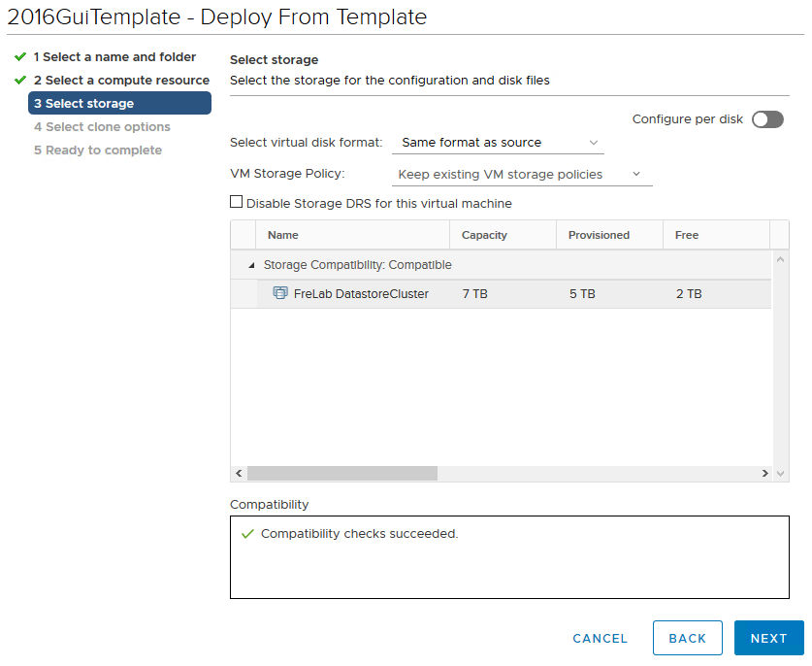Open the VM Storage Policy dropdown

click(x=521, y=175)
